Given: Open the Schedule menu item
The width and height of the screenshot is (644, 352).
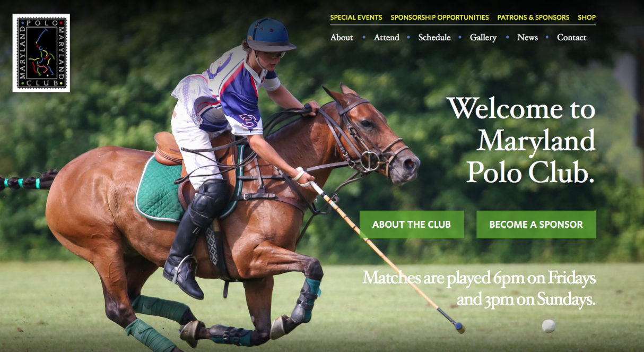Looking at the screenshot, I should click(434, 37).
